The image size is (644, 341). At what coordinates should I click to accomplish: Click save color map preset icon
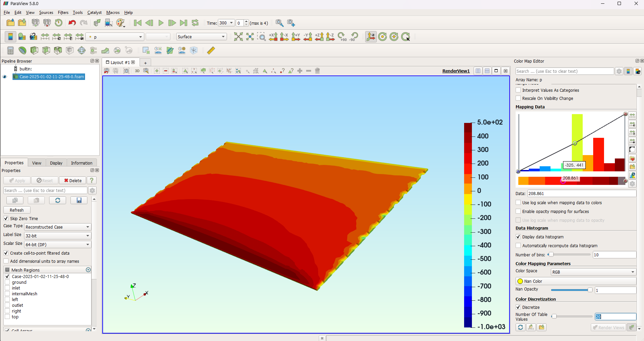point(632,167)
